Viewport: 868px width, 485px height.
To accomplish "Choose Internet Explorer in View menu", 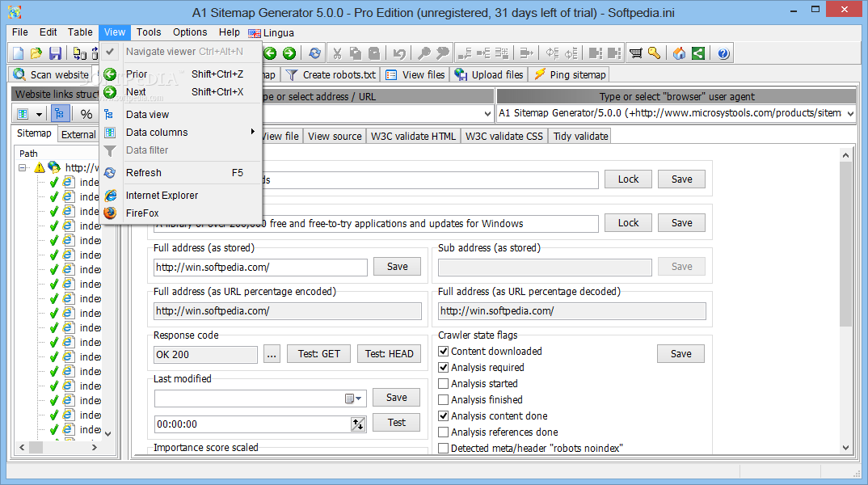I will (x=180, y=196).
